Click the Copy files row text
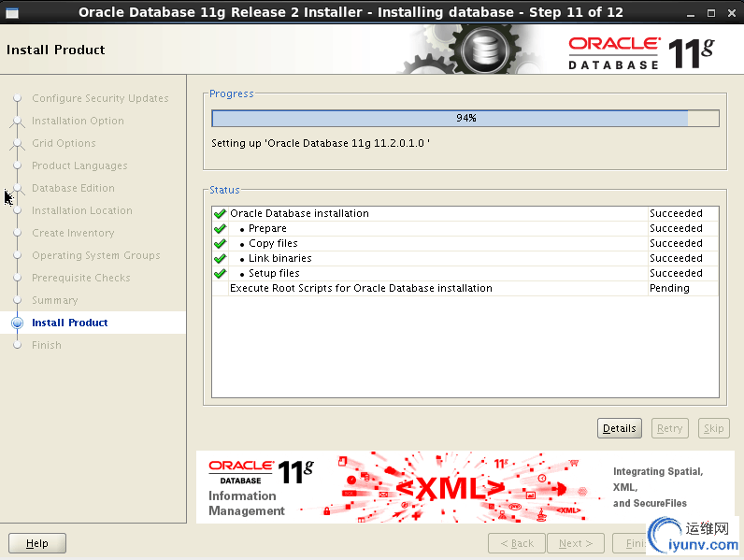744x560 pixels. (x=273, y=243)
